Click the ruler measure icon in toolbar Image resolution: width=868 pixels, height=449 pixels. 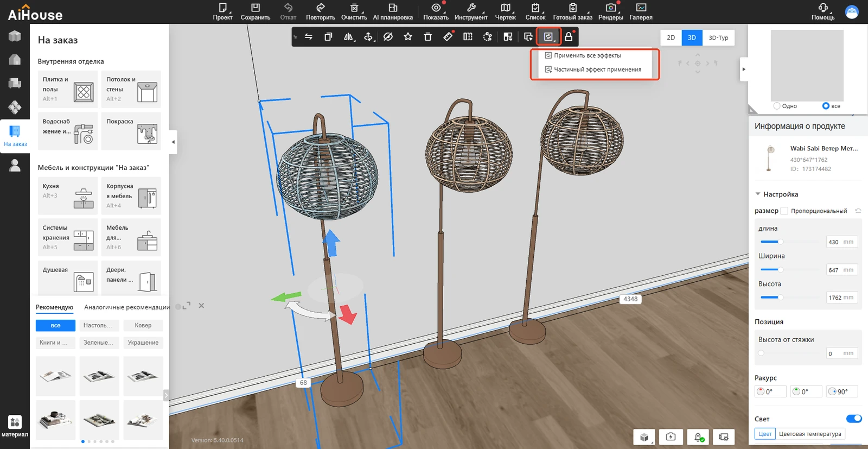448,37
